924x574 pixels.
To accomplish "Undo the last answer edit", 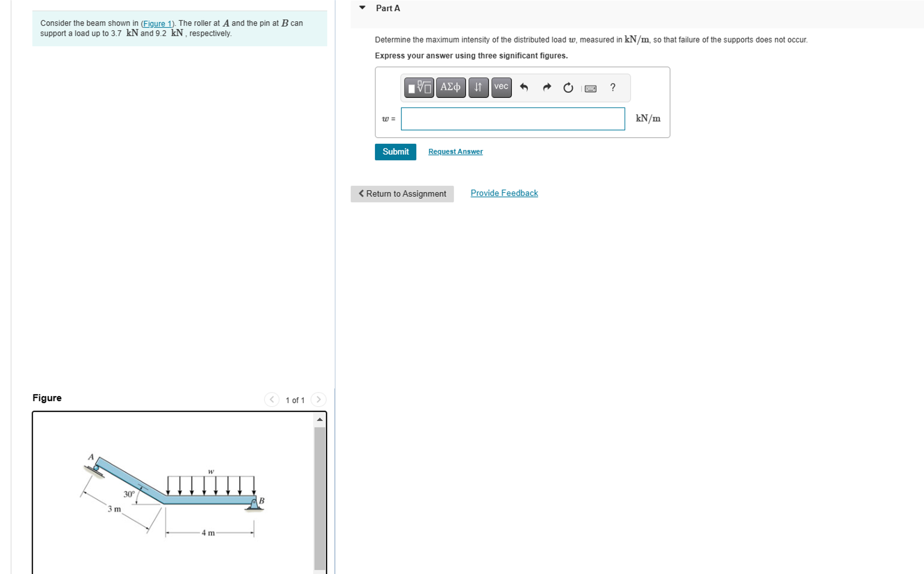I will (x=524, y=87).
